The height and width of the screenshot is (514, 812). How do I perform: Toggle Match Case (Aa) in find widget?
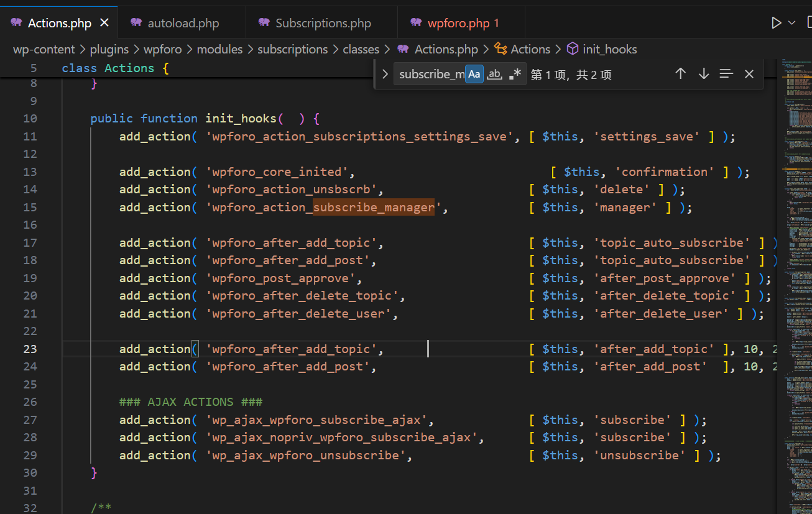point(474,75)
